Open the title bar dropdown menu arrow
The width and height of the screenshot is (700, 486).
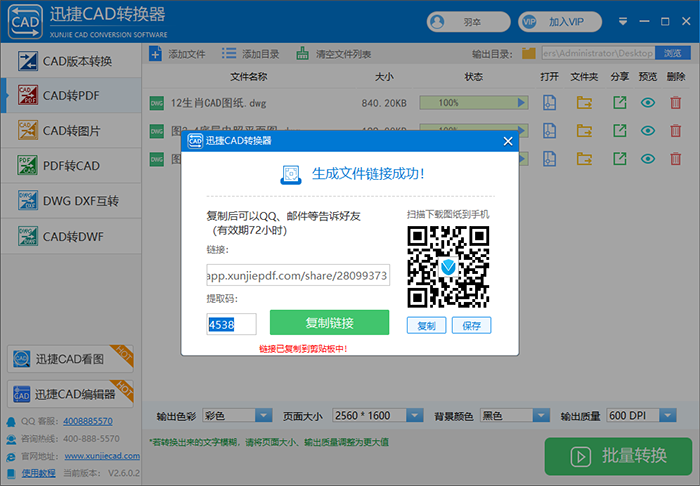pyautogui.click(x=623, y=21)
